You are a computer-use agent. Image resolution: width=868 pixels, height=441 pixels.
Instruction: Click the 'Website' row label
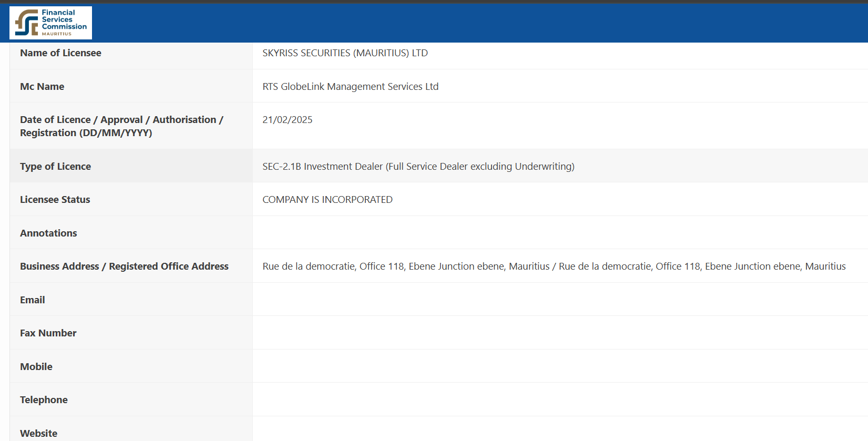[38, 434]
